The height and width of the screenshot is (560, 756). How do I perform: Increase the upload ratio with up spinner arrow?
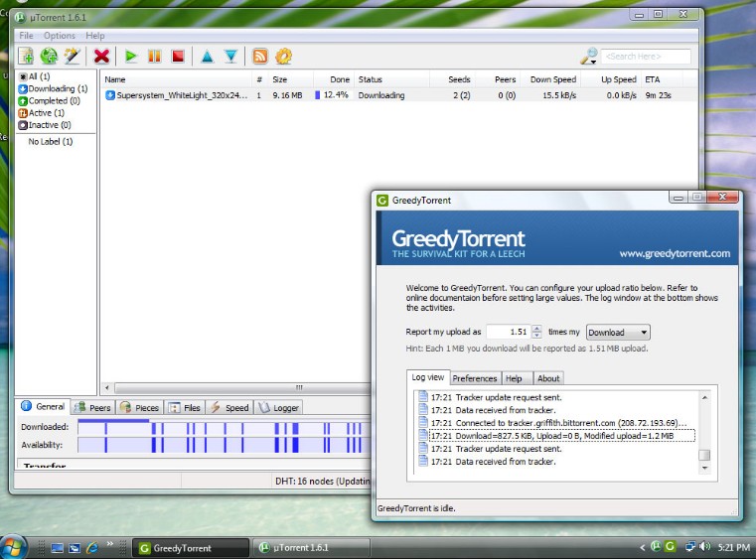[x=536, y=329]
